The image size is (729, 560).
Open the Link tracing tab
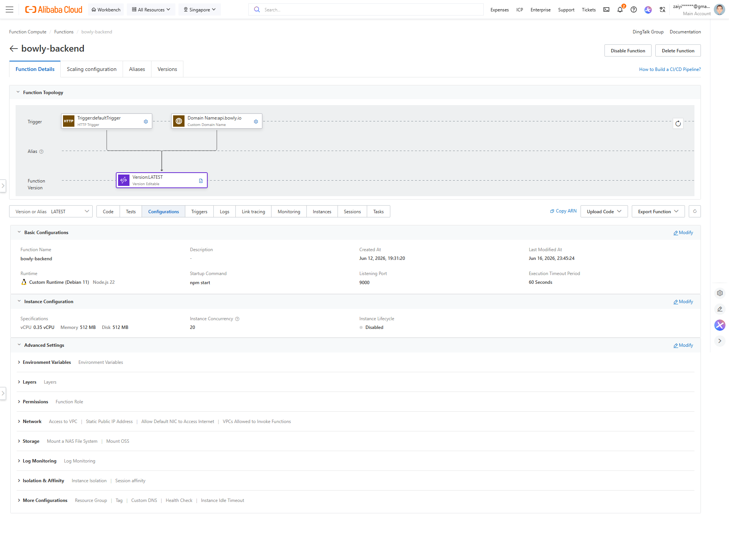(254, 211)
